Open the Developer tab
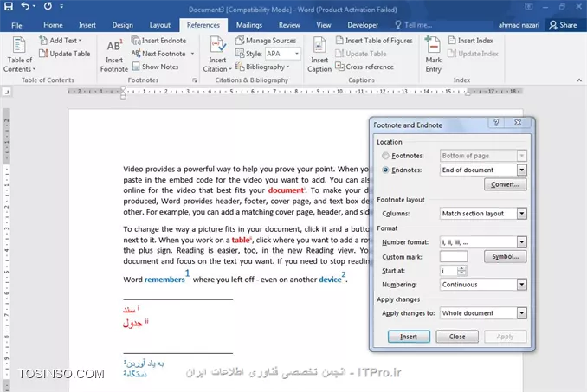 click(363, 25)
